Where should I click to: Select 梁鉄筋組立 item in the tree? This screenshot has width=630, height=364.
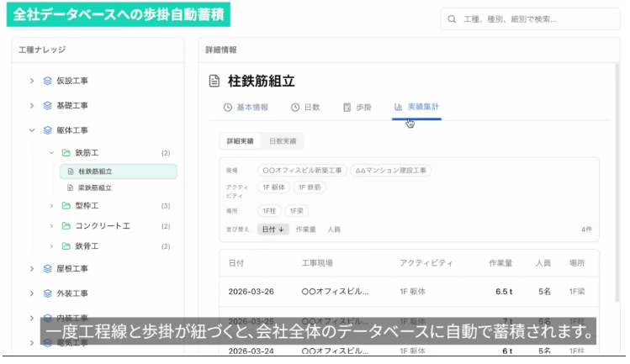tap(94, 187)
